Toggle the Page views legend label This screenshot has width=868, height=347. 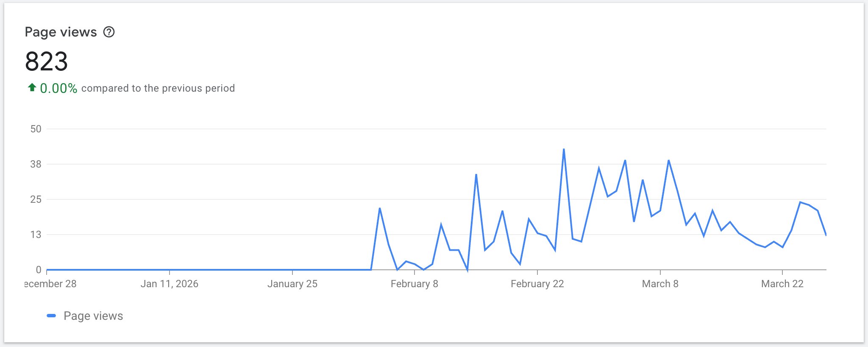click(93, 316)
